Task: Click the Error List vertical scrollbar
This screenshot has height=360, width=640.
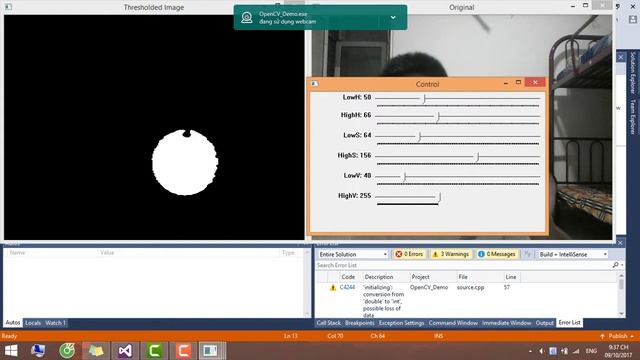Action: [621, 294]
